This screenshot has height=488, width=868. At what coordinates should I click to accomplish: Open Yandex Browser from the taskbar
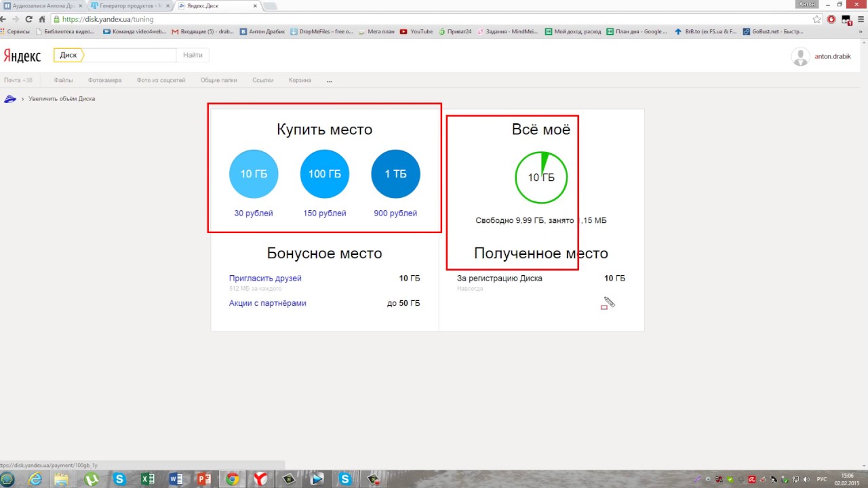click(x=260, y=479)
